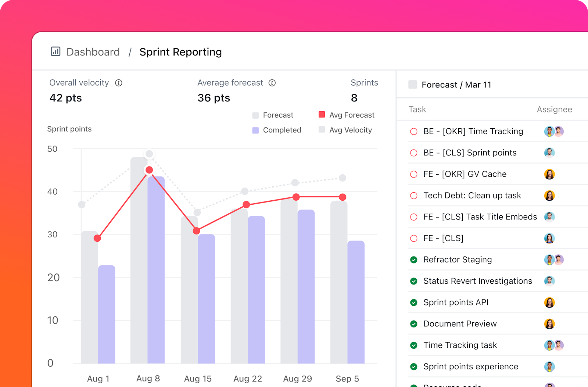Screen dimensions: 588x387
Task: Open the info tooltip next to Average forecast
Action: point(272,83)
